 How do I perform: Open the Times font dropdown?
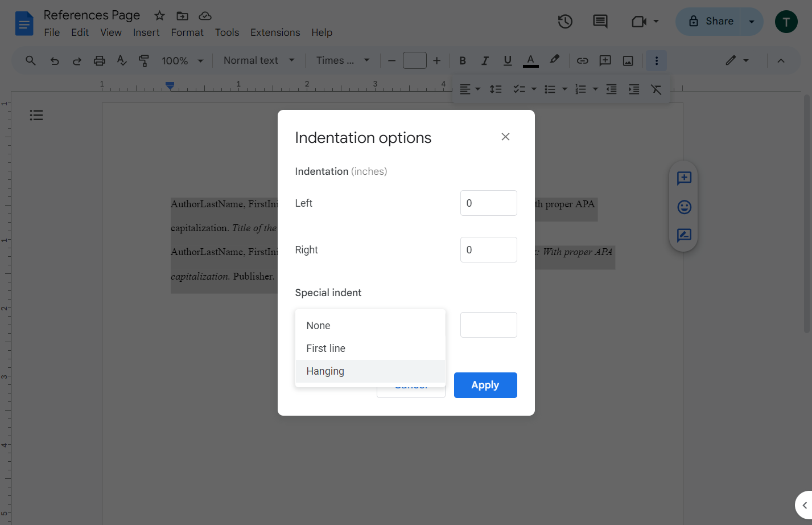pos(343,60)
